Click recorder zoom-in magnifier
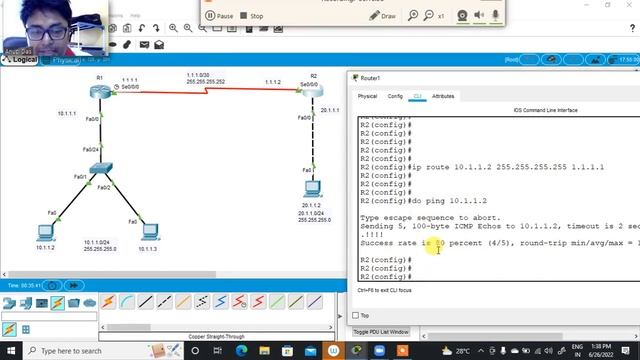 (413, 16)
